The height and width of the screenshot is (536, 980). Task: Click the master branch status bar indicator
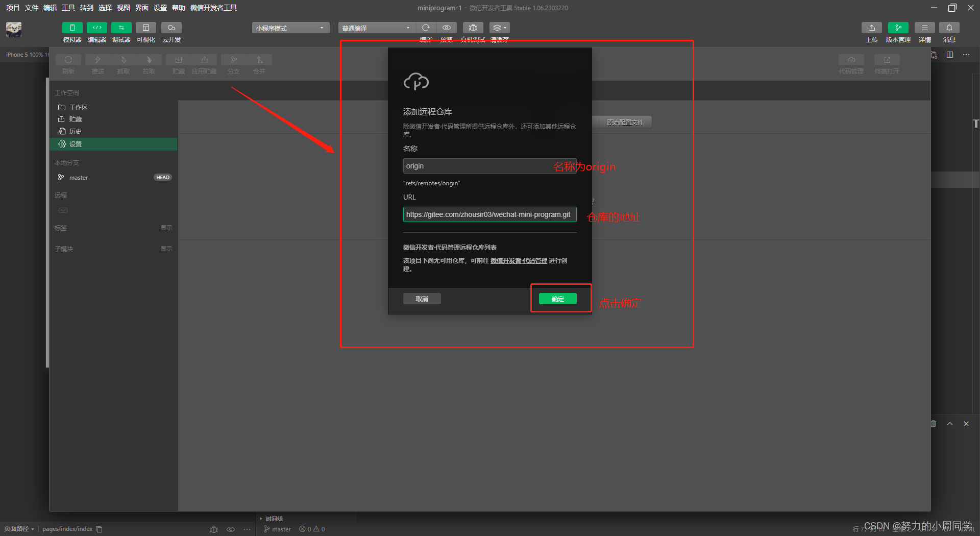[x=277, y=529]
